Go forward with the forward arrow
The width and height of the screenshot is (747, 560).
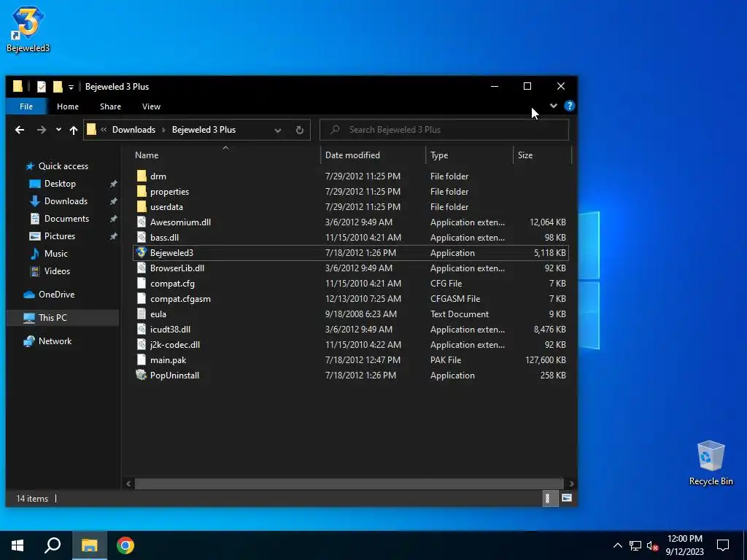(x=42, y=130)
